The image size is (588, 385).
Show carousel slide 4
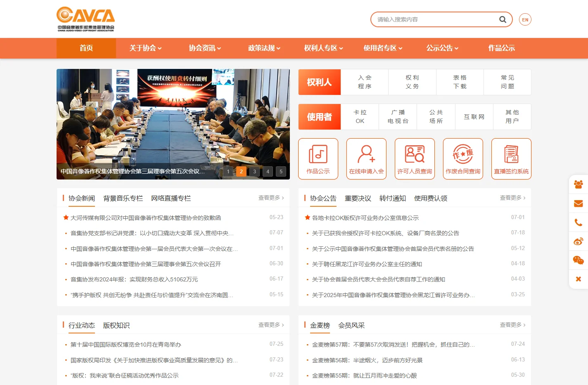coord(268,171)
